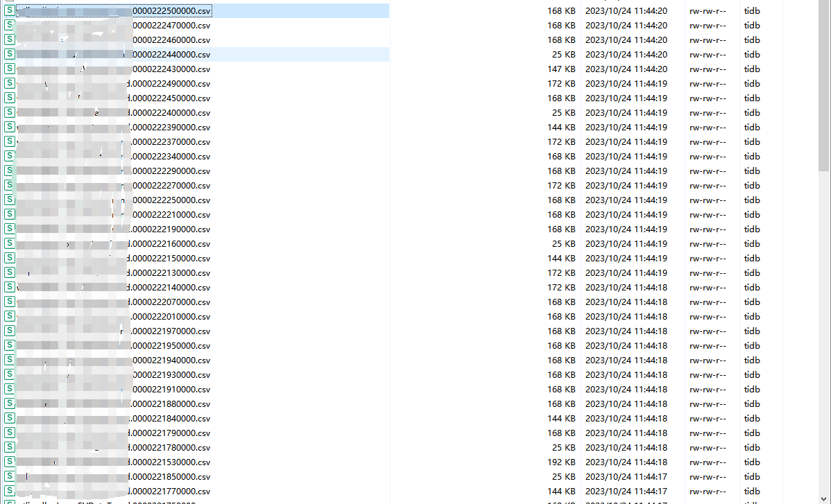Click the icon of file 0000222450000.csv
Viewport: 831px width, 504px height.
point(10,98)
